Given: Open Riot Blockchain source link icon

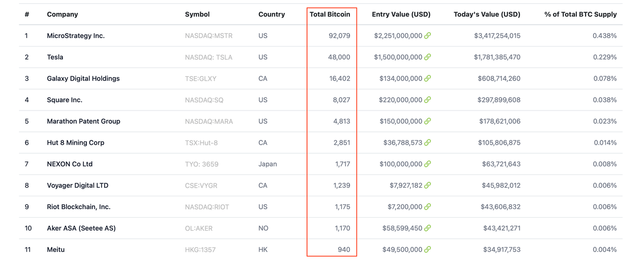Looking at the screenshot, I should pyautogui.click(x=428, y=207).
